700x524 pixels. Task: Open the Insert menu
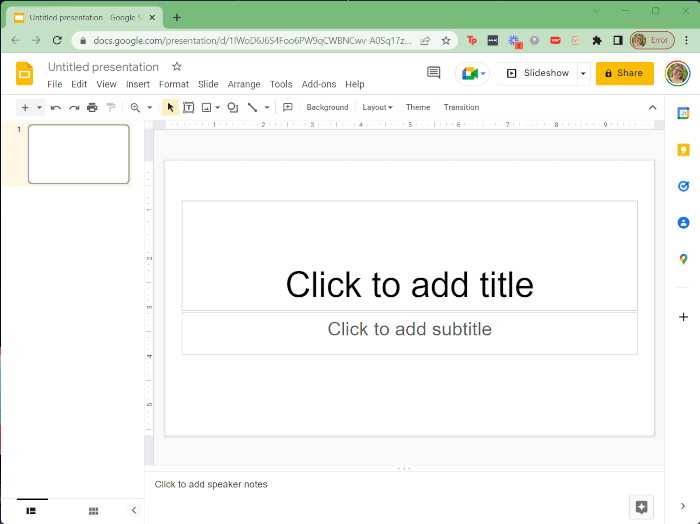point(138,84)
